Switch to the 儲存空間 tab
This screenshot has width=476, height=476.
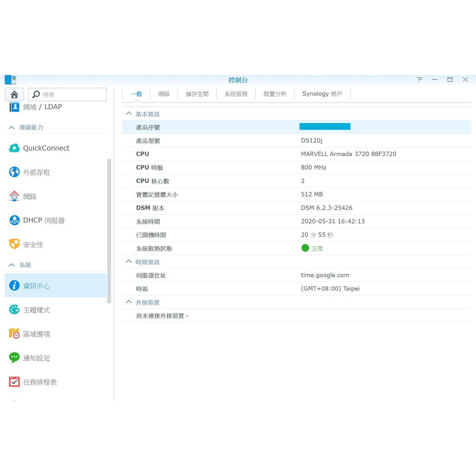197,94
